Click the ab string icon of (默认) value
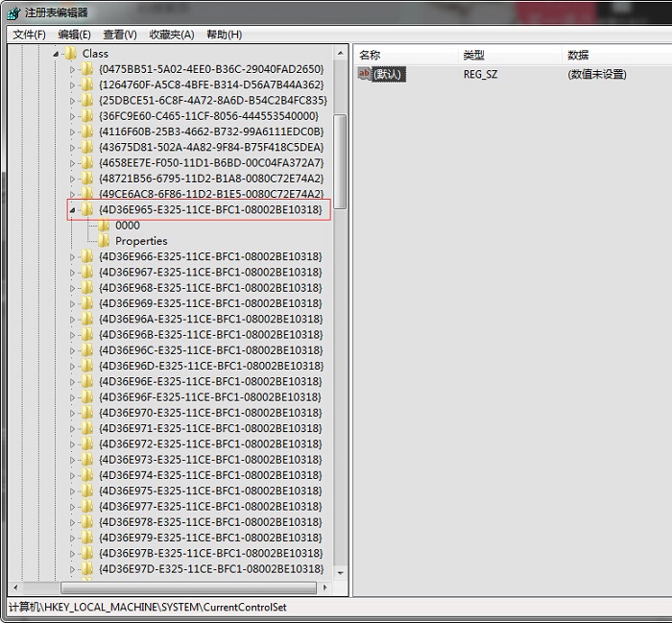The height and width of the screenshot is (623, 672). point(364,74)
